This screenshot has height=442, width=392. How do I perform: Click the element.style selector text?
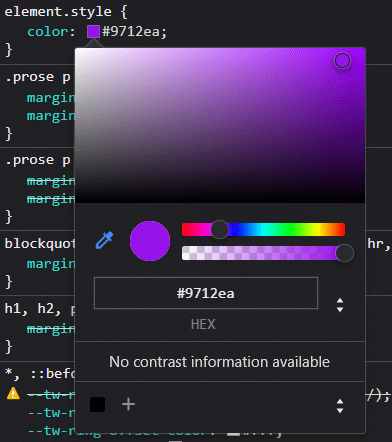click(x=58, y=12)
